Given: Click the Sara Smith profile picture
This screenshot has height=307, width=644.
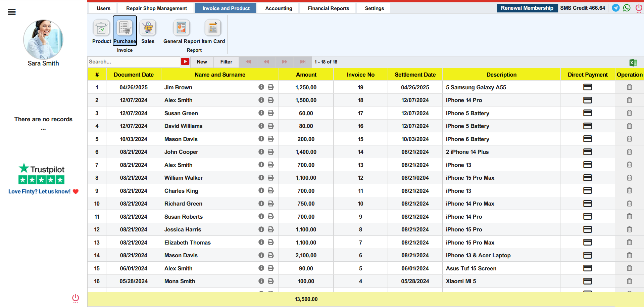Looking at the screenshot, I should 43,39.
